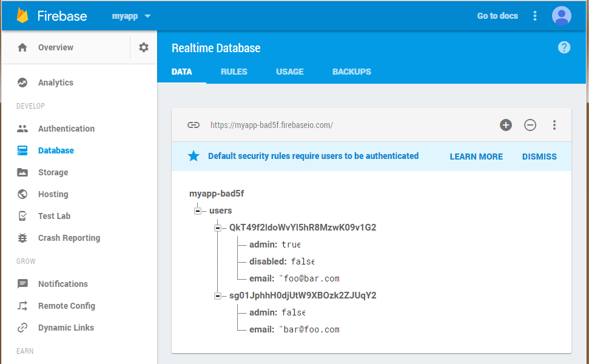Image resolution: width=589 pixels, height=364 pixels.
Task: Select the users key label
Action: 221,211
